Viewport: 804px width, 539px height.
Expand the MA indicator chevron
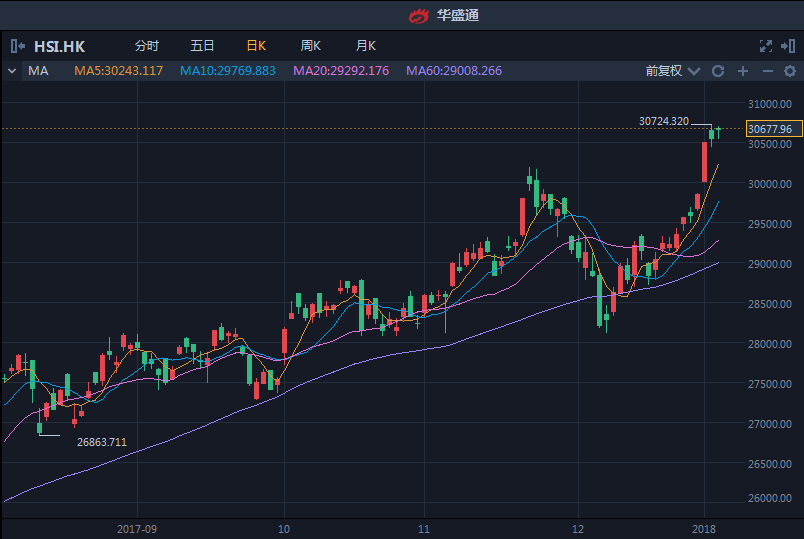12,71
